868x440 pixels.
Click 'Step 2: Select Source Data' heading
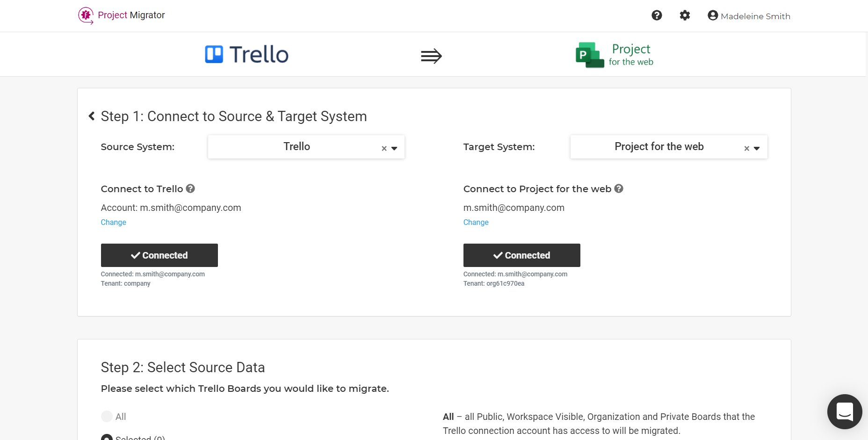point(183,368)
